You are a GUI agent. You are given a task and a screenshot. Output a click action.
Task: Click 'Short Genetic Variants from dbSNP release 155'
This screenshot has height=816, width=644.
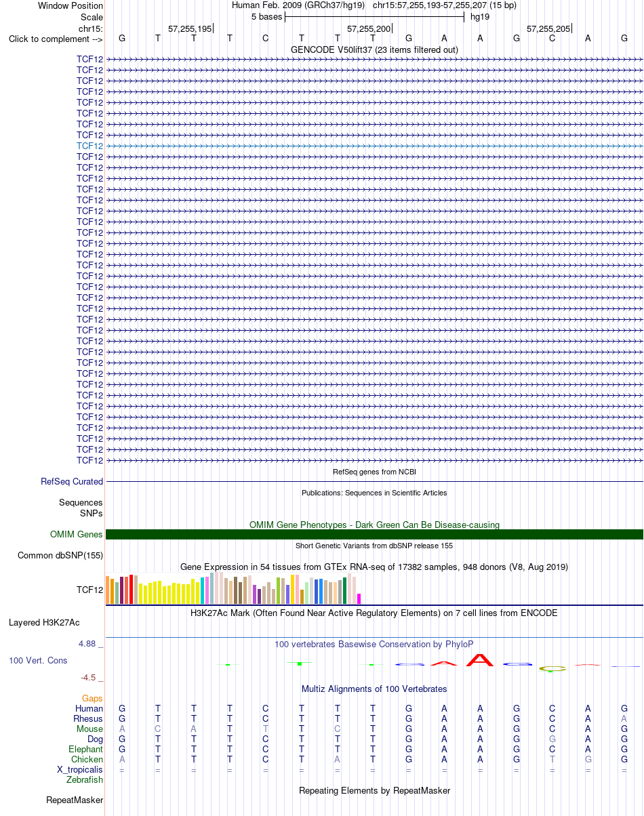coord(374,546)
